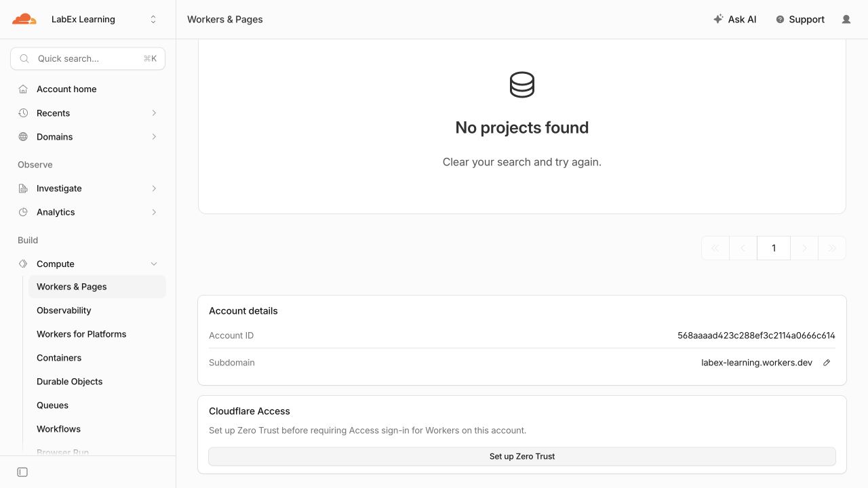This screenshot has width=868, height=488.
Task: Click the Investigate document icon
Action: 23,188
